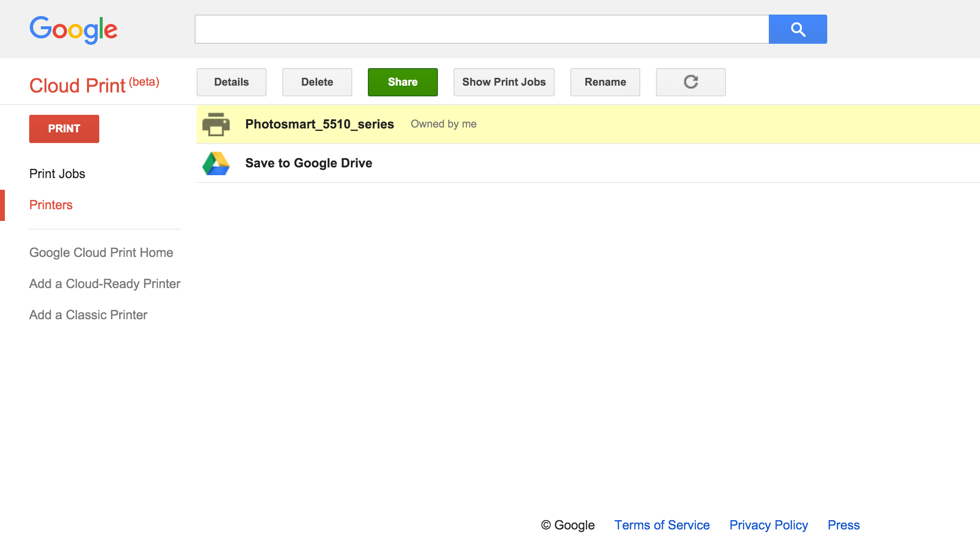Select Printers in sidebar
The image size is (980, 545).
tap(51, 205)
